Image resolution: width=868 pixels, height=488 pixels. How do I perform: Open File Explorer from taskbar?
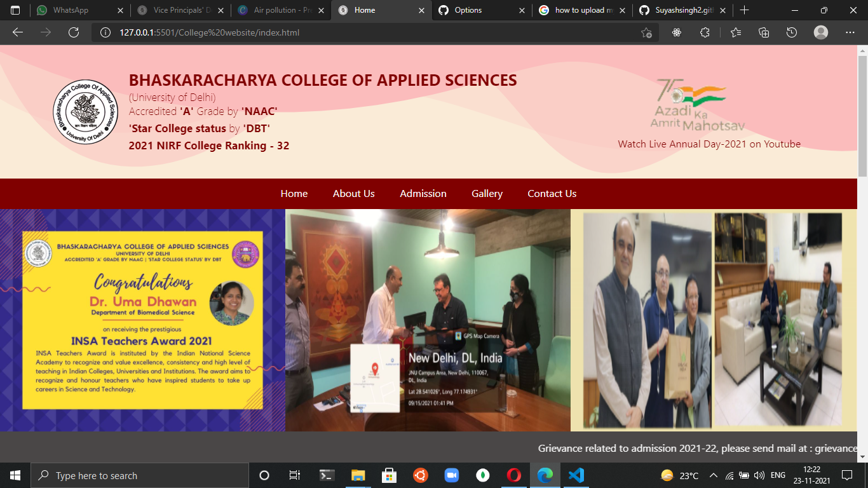tap(358, 475)
